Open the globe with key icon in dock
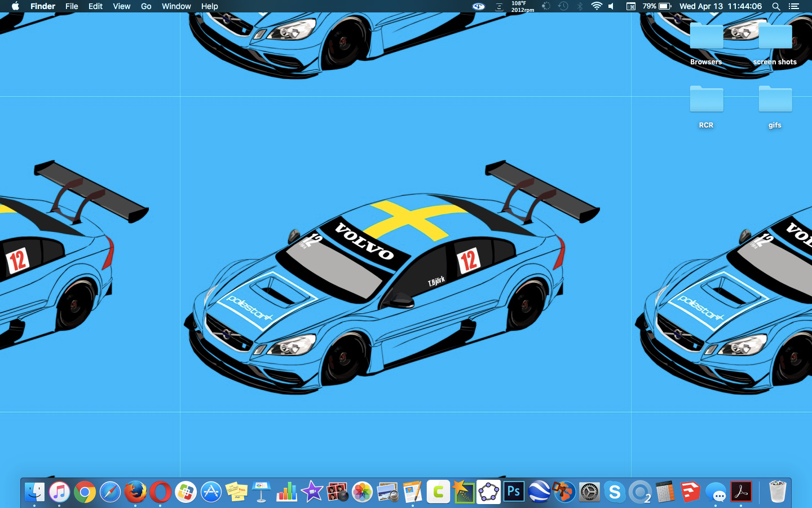This screenshot has width=812, height=508. click(564, 492)
